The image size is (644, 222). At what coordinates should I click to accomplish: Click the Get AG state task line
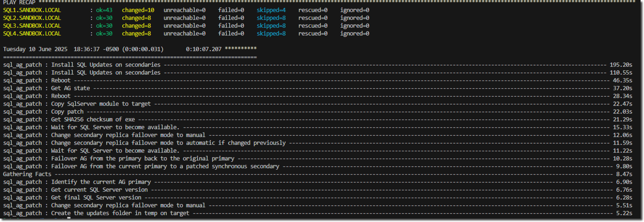[x=318, y=88]
